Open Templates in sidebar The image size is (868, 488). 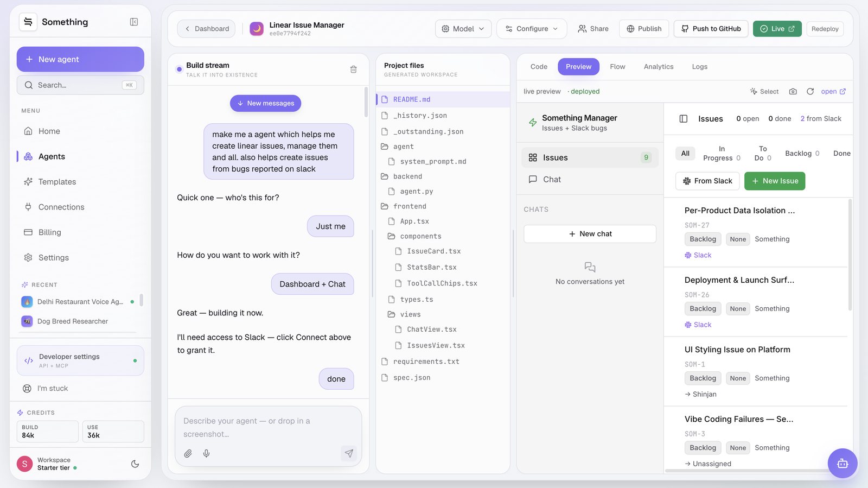(80, 182)
